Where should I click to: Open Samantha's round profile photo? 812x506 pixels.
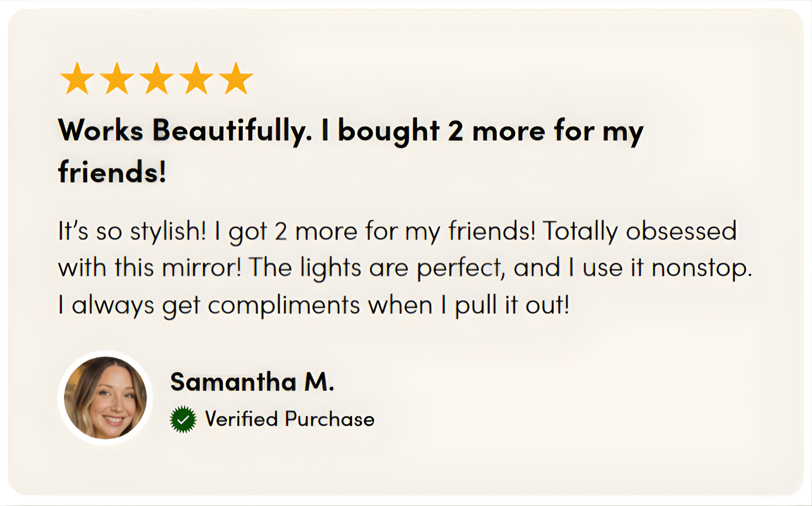coord(106,398)
